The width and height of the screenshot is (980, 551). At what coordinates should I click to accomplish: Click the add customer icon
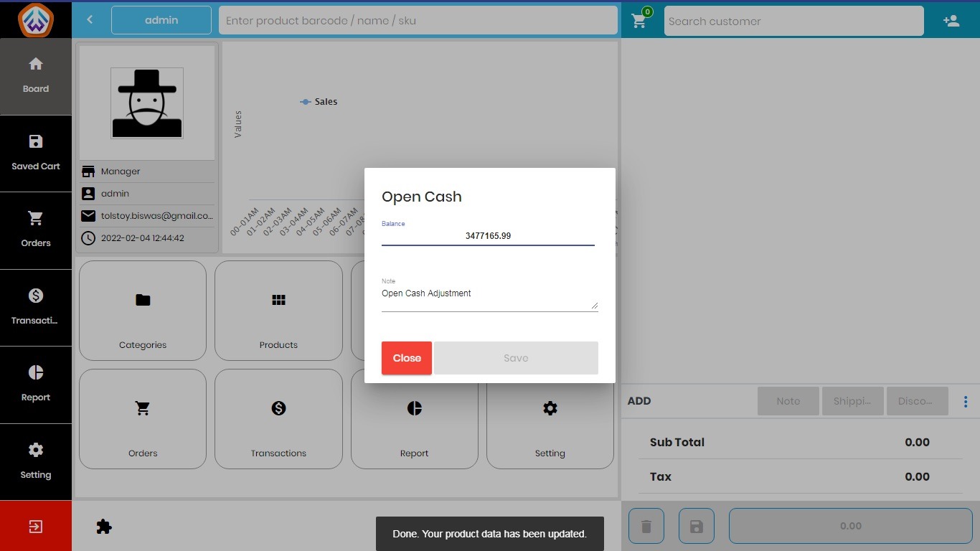click(x=951, y=21)
